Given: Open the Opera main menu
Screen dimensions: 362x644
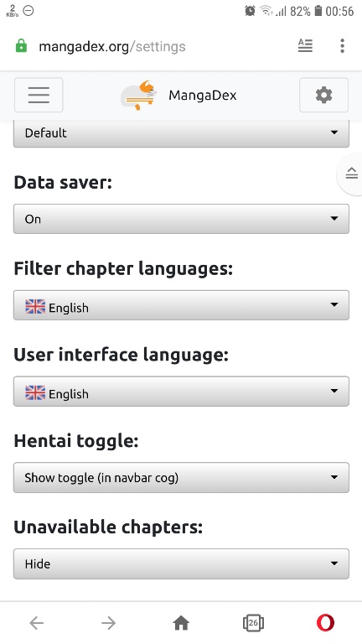Looking at the screenshot, I should 325,623.
